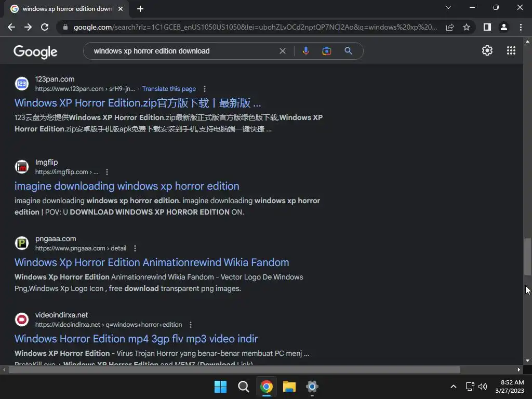Image resolution: width=532 pixels, height=399 pixels.
Task: Click 123pan.com site name
Action: 55,79
